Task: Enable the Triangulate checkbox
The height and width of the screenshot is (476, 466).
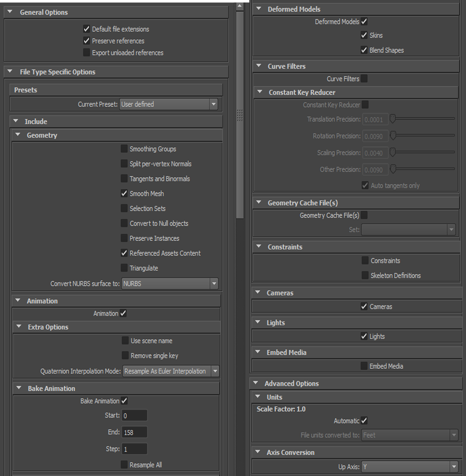Action: point(124,268)
